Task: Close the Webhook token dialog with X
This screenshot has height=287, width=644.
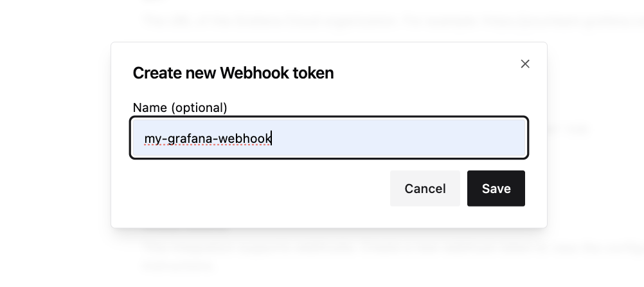Action: pos(525,64)
